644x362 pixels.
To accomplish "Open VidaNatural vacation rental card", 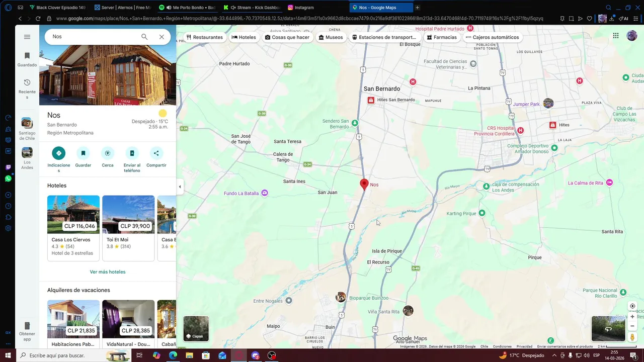I will point(128,324).
